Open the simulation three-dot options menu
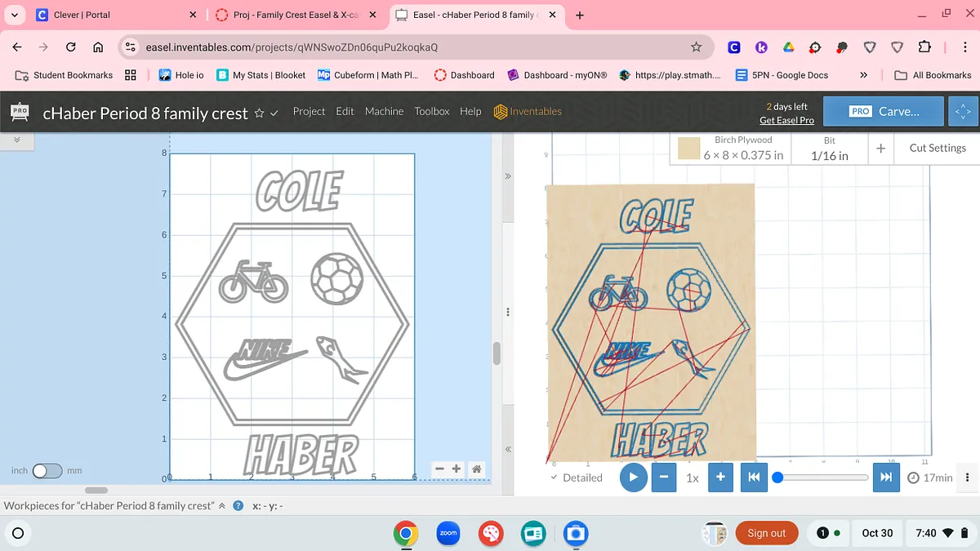The height and width of the screenshot is (551, 980). pyautogui.click(x=968, y=478)
